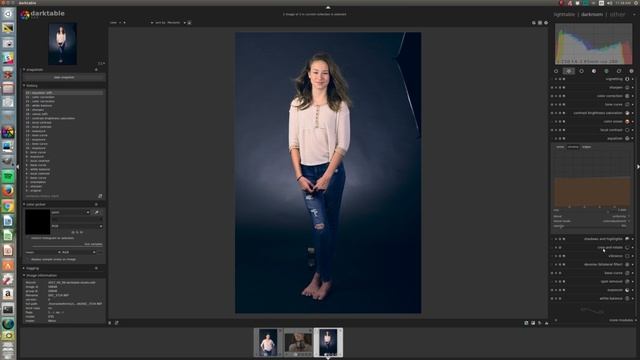640x360 pixels.
Task: Select the equalizer edges tab
Action: click(x=587, y=147)
